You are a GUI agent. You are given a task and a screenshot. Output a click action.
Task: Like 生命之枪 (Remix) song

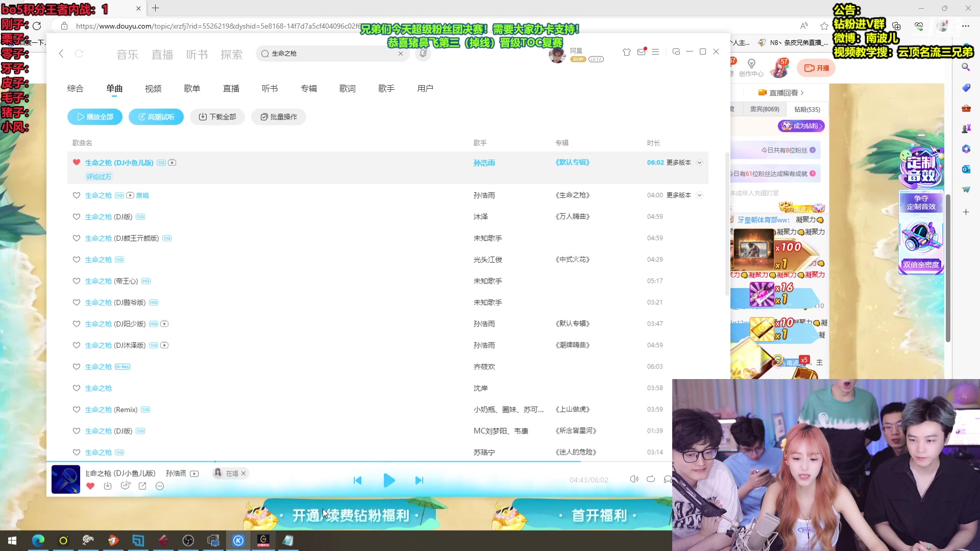[77, 410]
